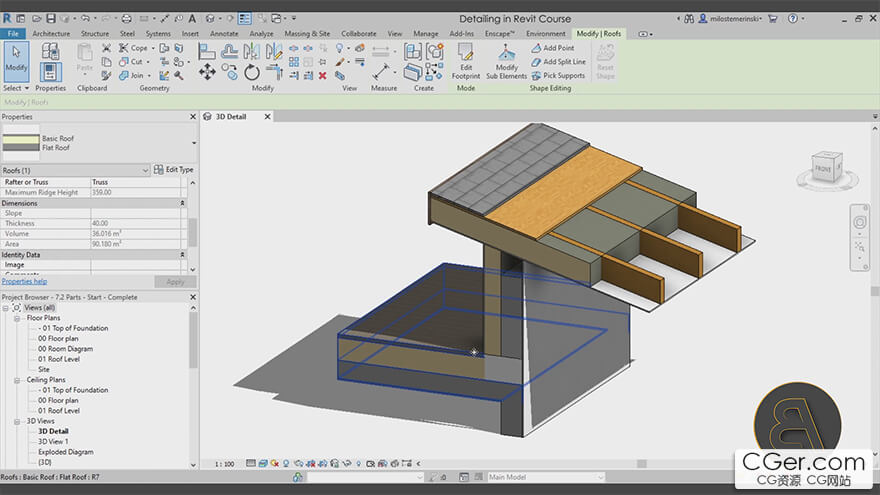Click Edit Type button
880x495 pixels.
coord(173,169)
